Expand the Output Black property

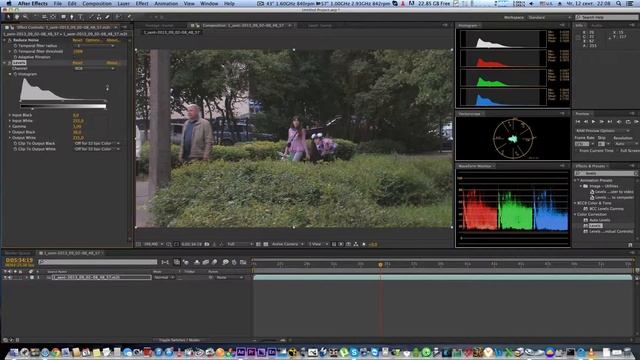coord(10,132)
